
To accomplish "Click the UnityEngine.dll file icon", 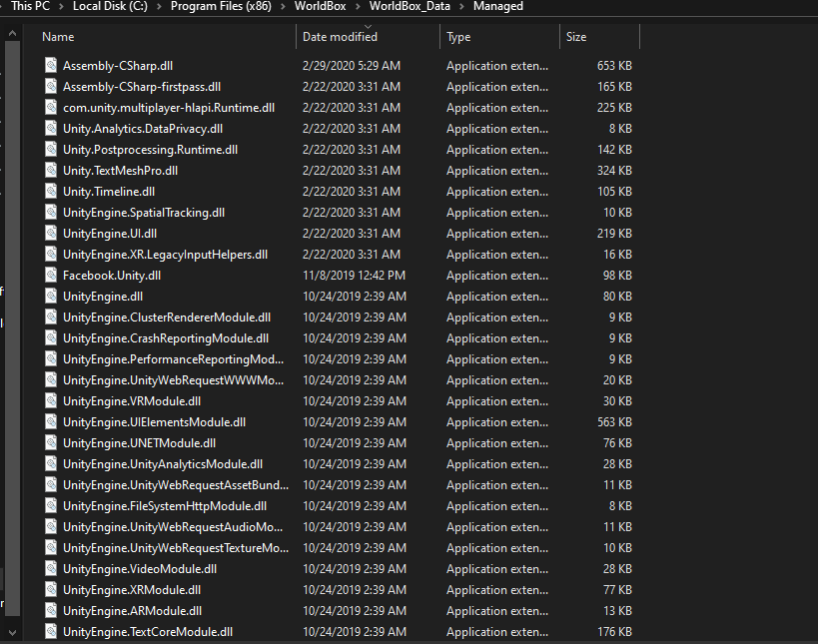I will (x=51, y=296).
